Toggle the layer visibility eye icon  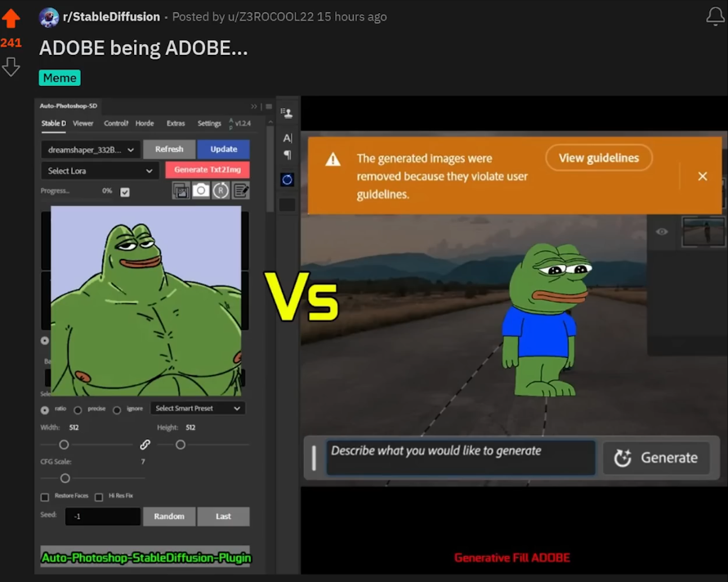(x=662, y=231)
